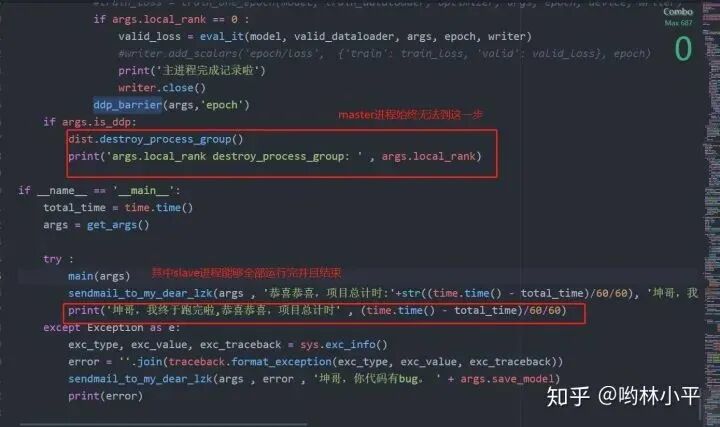Click the large green combo counter 0
720x427 pixels.
[x=683, y=49]
